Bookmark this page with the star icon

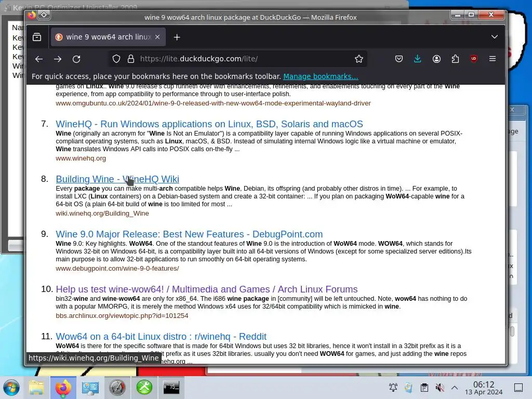point(359,59)
